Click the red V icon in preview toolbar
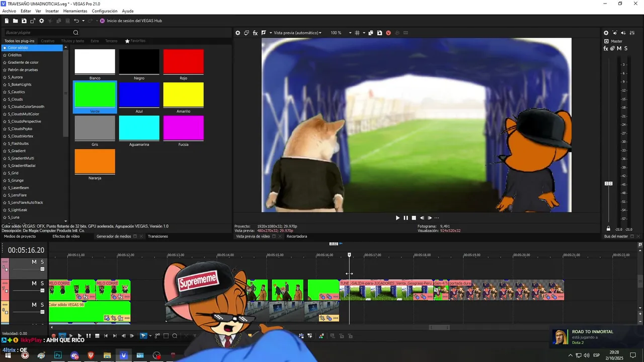This screenshot has width=644, height=362. [388, 33]
